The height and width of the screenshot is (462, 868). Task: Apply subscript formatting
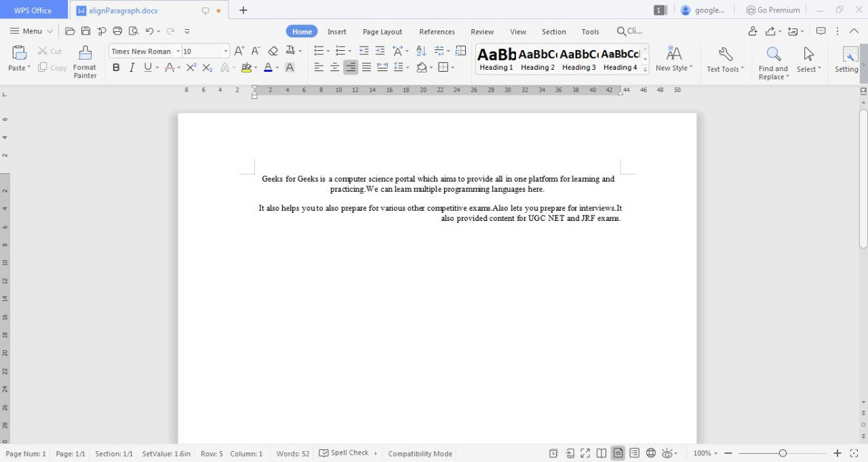pos(208,67)
